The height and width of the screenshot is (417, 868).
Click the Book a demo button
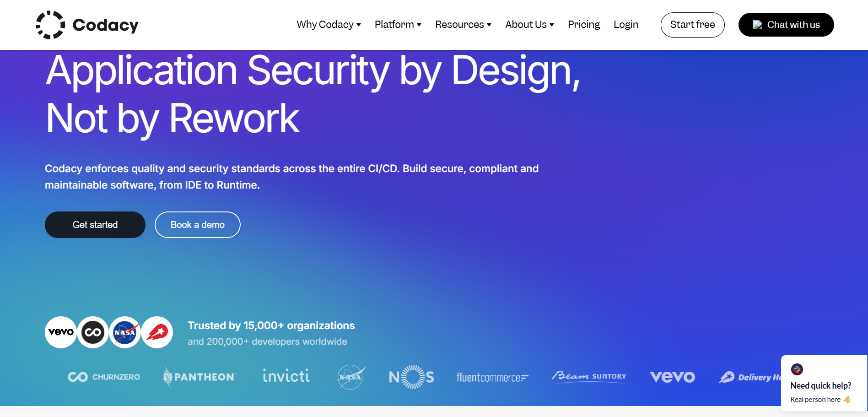coord(198,225)
